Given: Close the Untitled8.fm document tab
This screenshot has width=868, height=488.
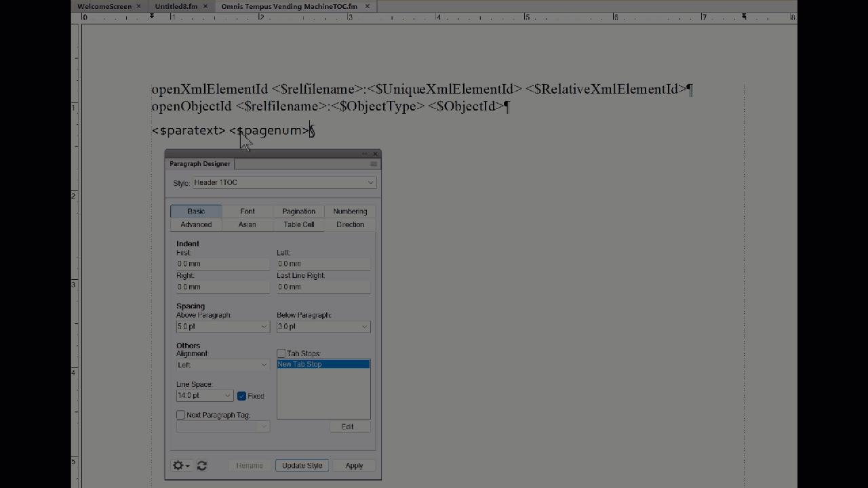Looking at the screenshot, I should (x=205, y=6).
